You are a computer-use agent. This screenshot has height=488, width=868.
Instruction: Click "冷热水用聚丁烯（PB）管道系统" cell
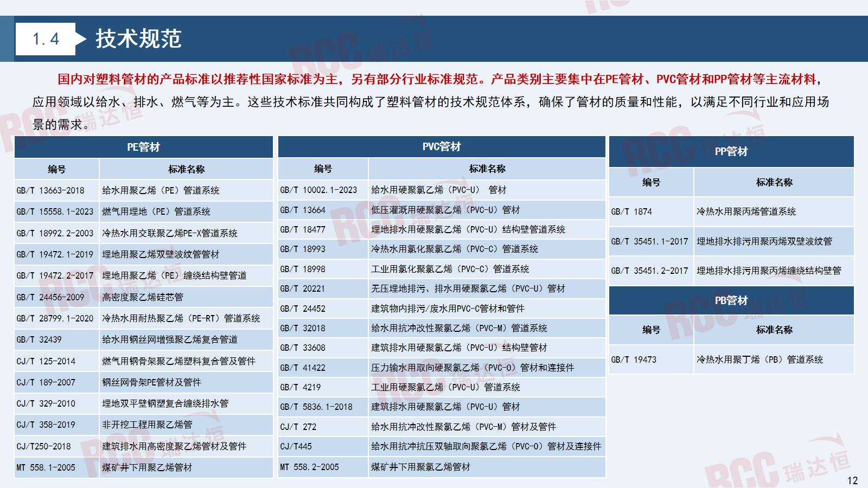coord(759,359)
